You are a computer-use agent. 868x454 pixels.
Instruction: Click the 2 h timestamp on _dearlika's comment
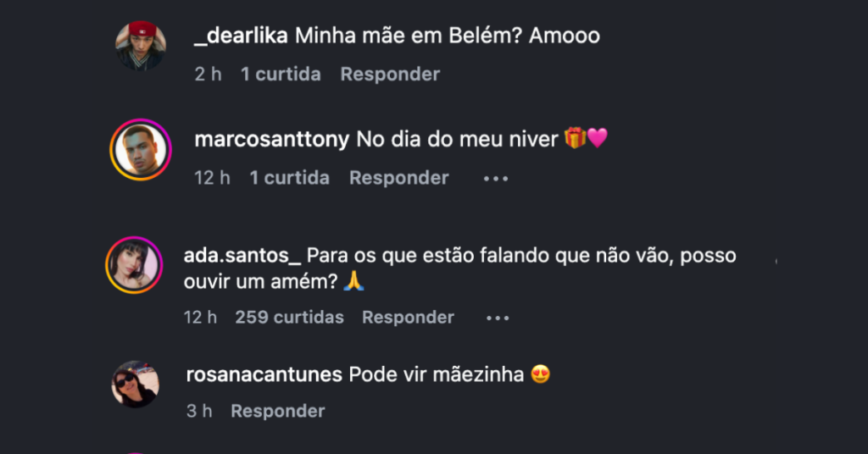(x=208, y=75)
